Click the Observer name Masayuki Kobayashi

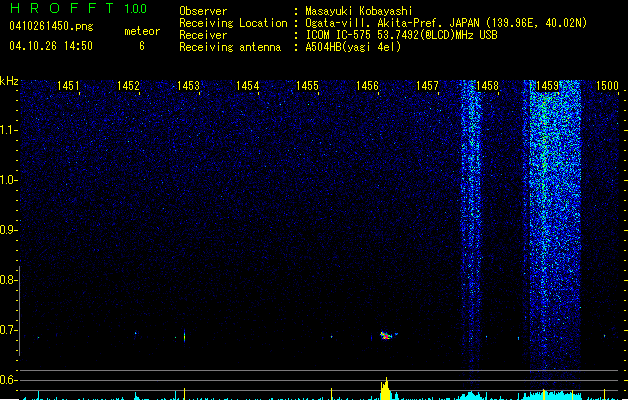[x=359, y=11]
